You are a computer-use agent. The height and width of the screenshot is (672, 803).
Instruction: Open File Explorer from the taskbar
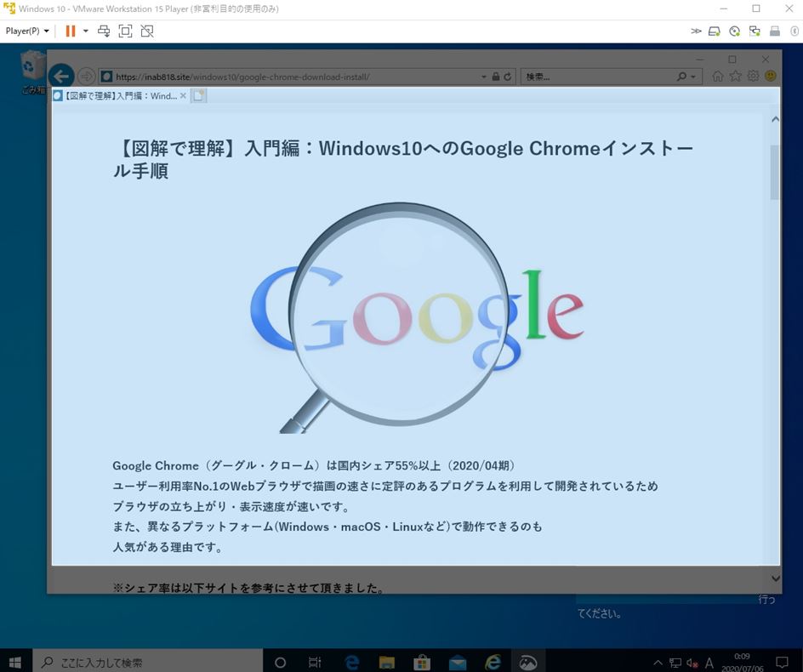tap(387, 663)
